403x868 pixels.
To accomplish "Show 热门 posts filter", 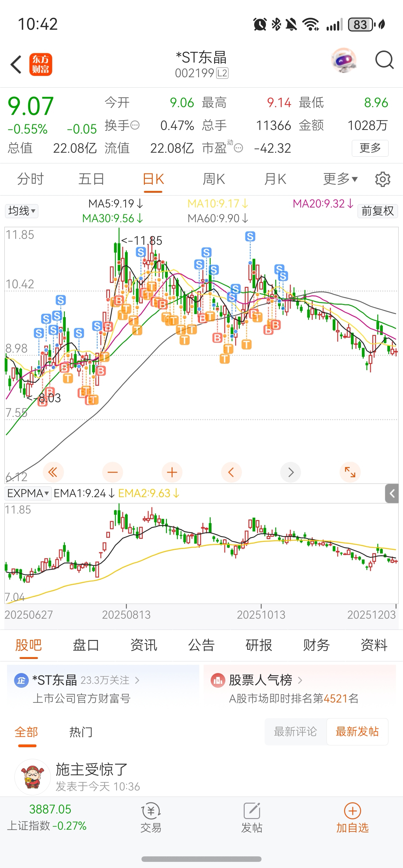I will 81,732.
